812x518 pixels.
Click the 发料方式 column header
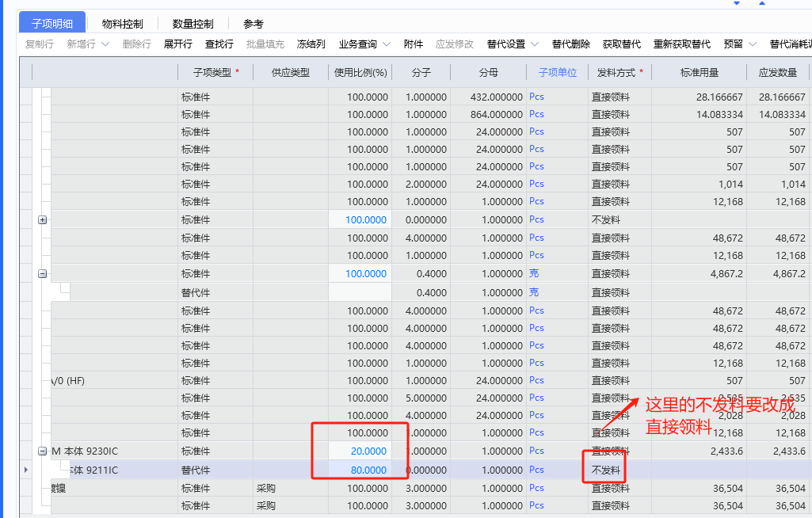[x=619, y=73]
